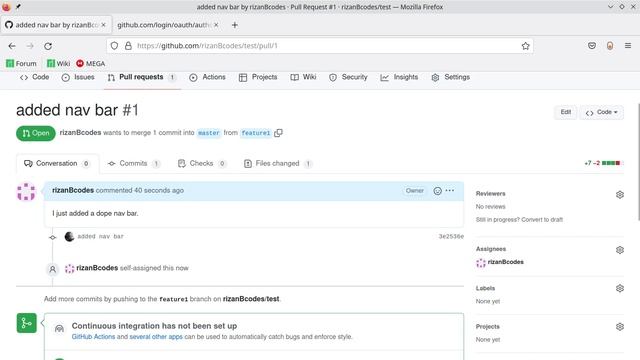Bookmark this page with the star
640x360 pixels.
pos(525,46)
